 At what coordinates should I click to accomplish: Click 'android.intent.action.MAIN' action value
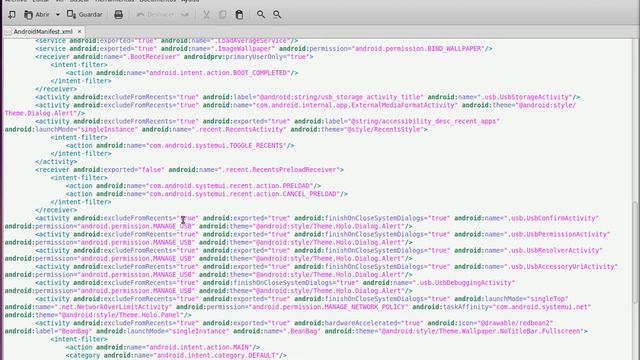(200, 347)
